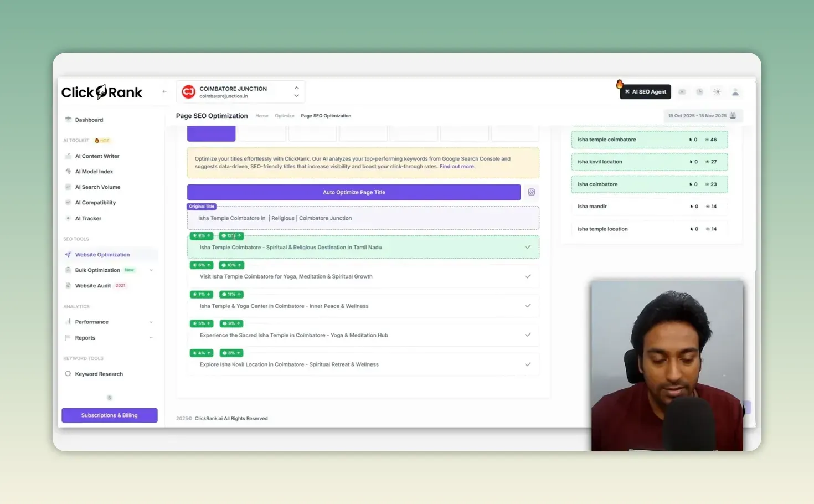This screenshot has width=814, height=504.
Task: Select the AI Search Volume sidebar icon
Action: click(x=68, y=187)
